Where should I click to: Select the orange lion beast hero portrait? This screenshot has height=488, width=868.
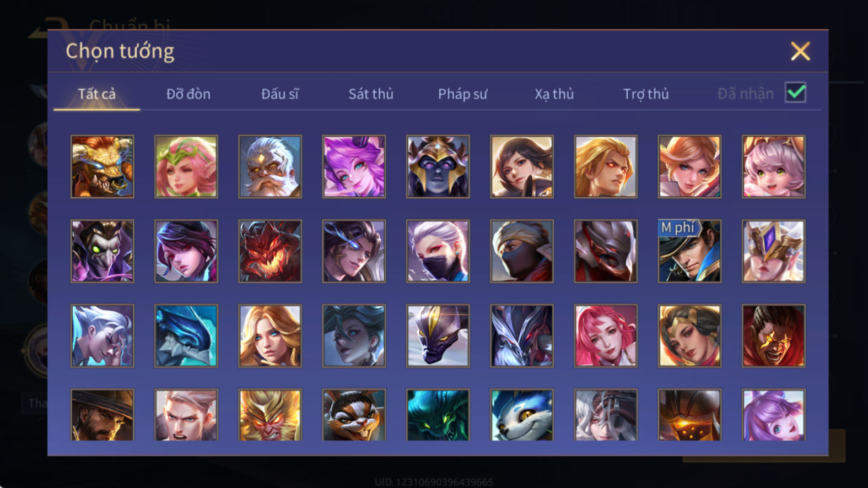coord(102,166)
